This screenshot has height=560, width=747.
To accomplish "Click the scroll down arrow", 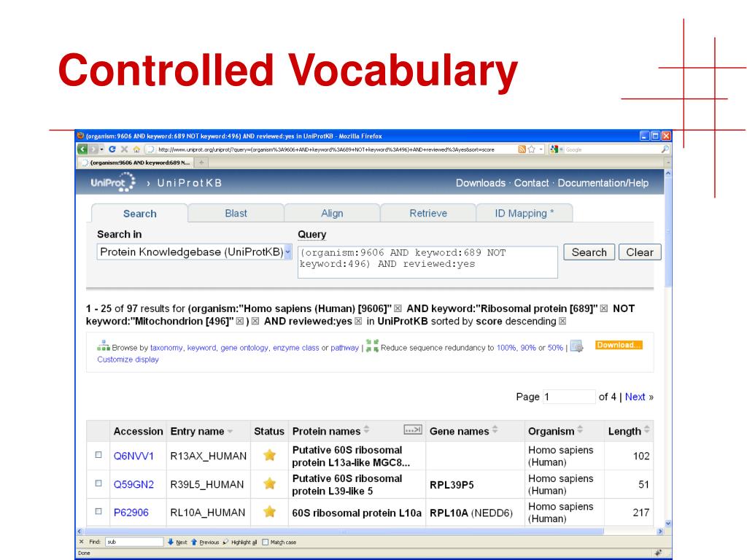I will pyautogui.click(x=668, y=524).
